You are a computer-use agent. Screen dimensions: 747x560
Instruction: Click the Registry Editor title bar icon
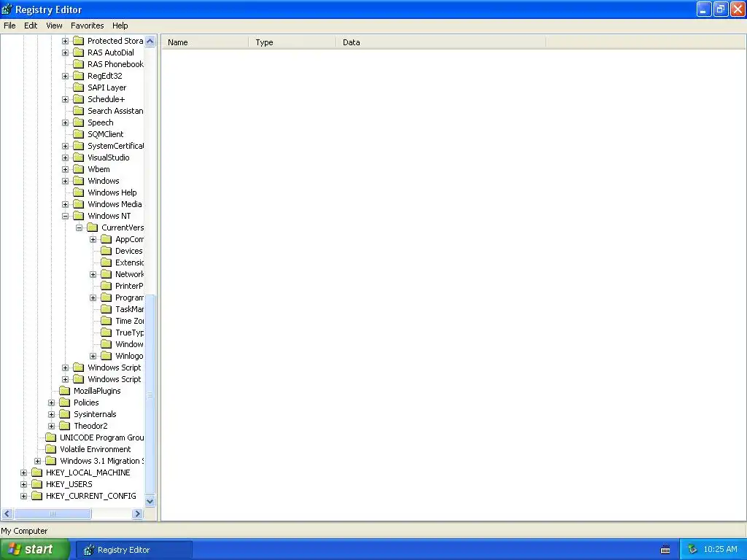pos(7,9)
